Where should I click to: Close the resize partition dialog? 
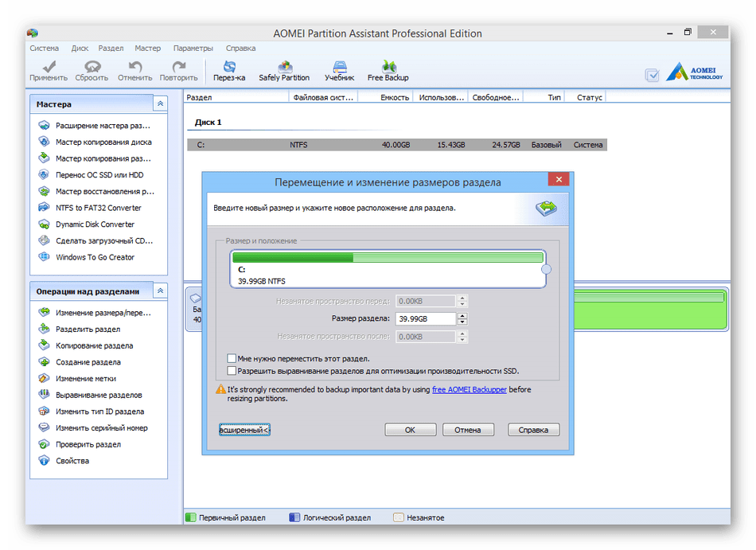(x=559, y=179)
